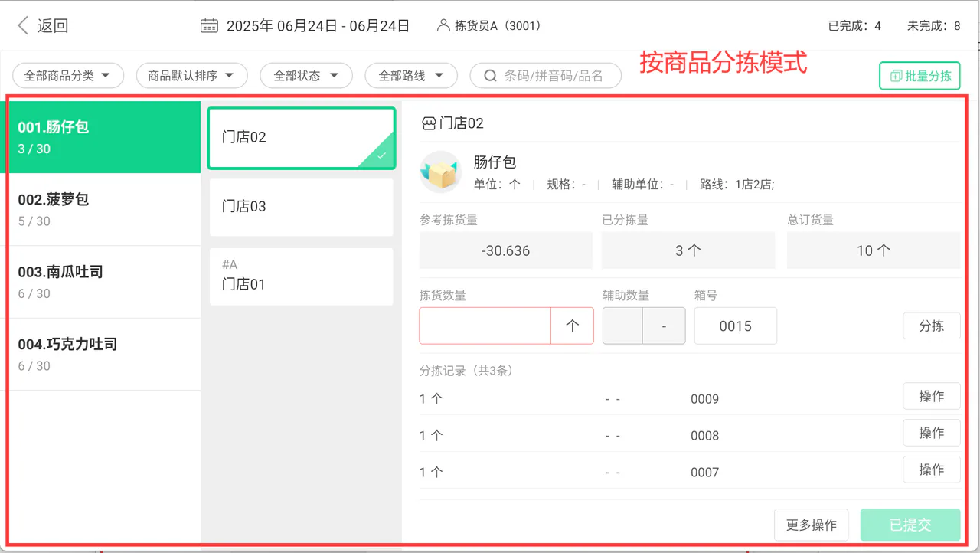Image resolution: width=980 pixels, height=553 pixels.
Task: Open the calendar icon for date range
Action: (x=209, y=25)
